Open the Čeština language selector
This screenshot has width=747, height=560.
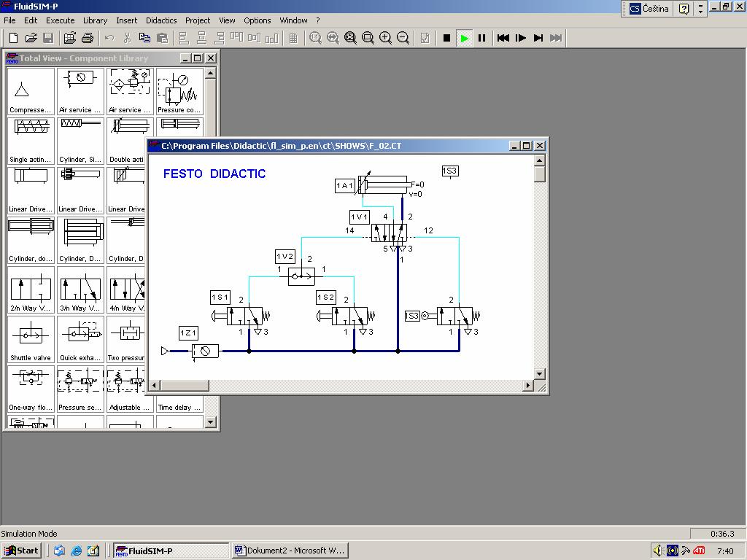click(x=649, y=9)
